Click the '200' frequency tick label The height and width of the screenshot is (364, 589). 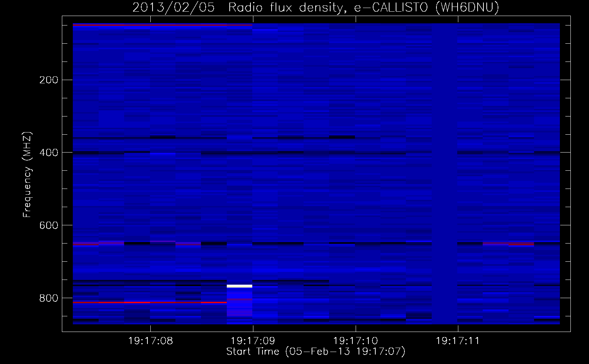point(49,80)
